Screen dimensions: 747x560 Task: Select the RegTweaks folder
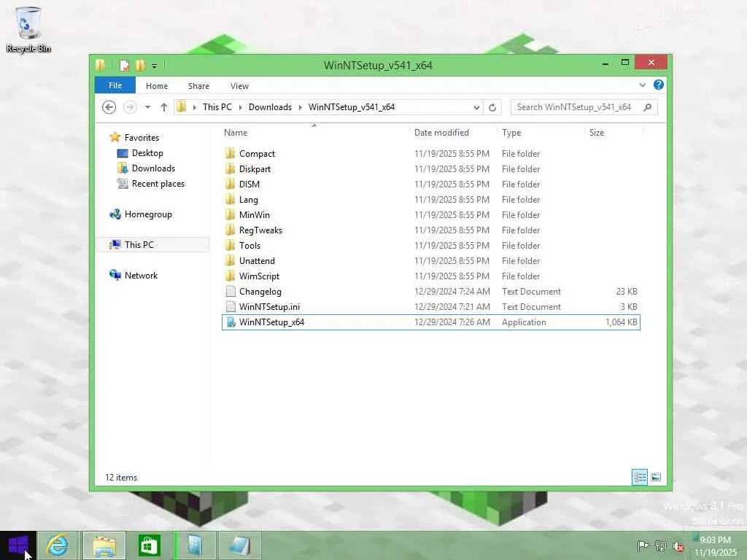click(x=430, y=230)
